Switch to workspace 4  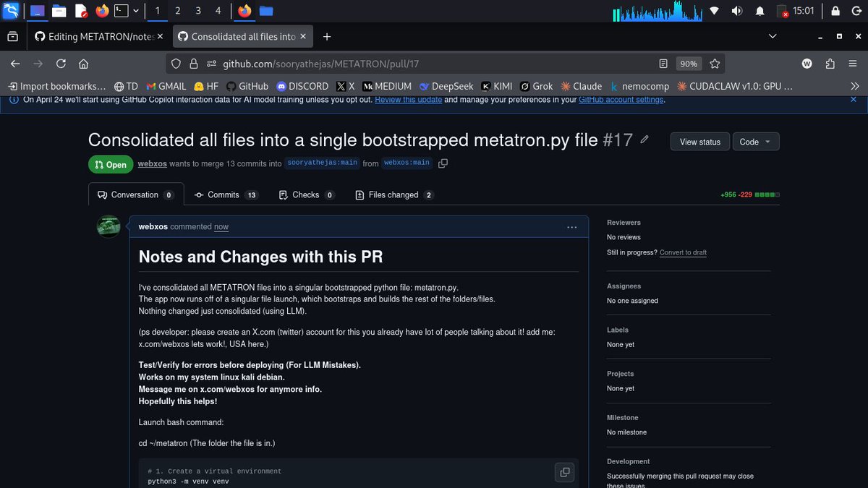tap(218, 11)
